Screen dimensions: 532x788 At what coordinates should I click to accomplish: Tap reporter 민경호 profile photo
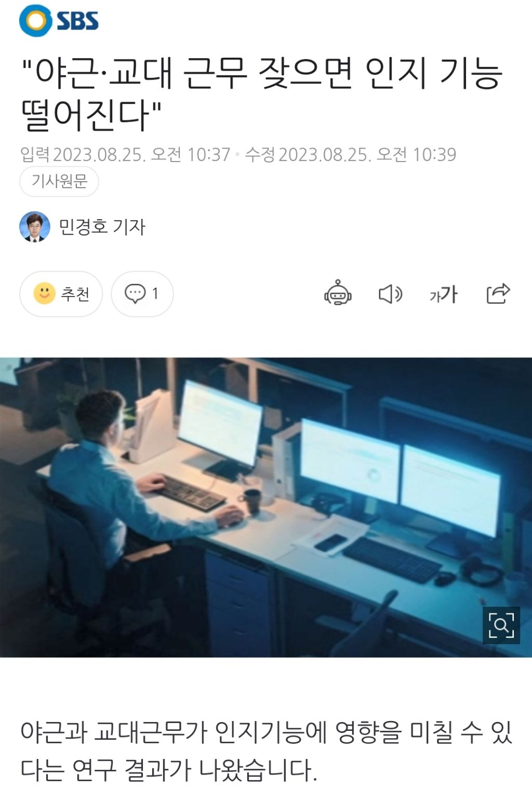(35, 227)
